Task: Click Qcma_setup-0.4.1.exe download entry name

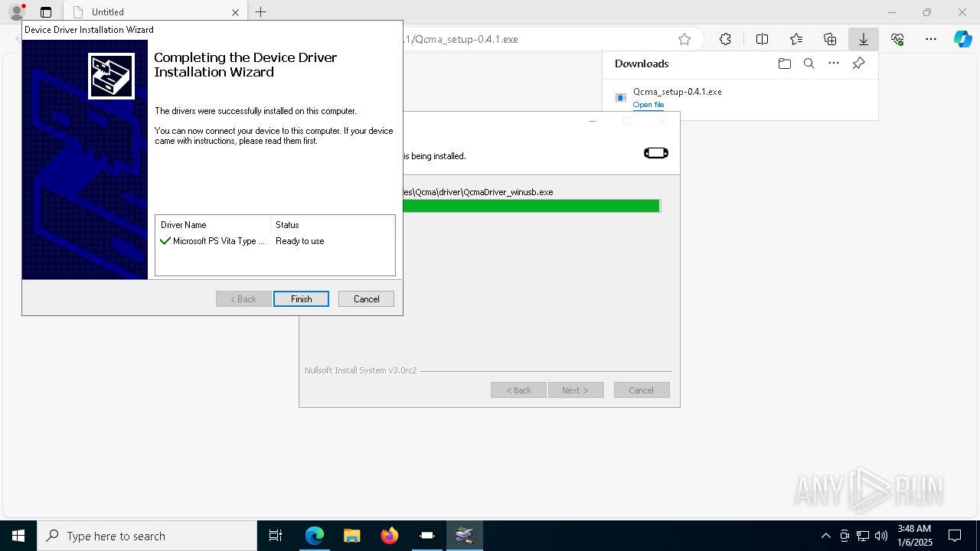Action: click(677, 92)
